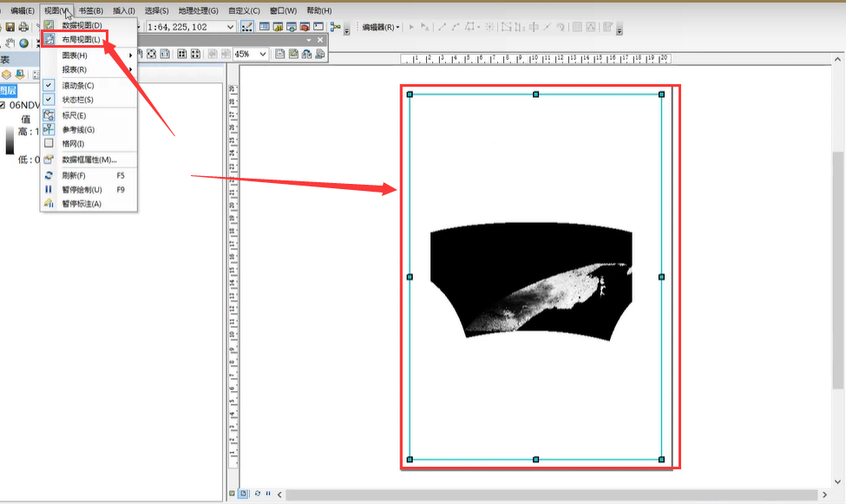Open the map scale 1:64,225,102 dropdown
This screenshot has width=846, height=504.
(x=231, y=27)
